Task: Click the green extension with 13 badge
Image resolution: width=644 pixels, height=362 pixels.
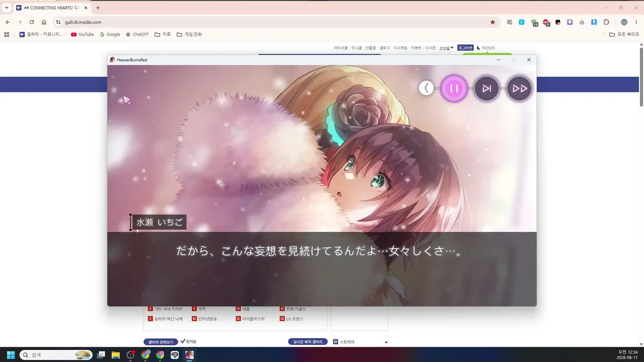Action: pos(534,23)
